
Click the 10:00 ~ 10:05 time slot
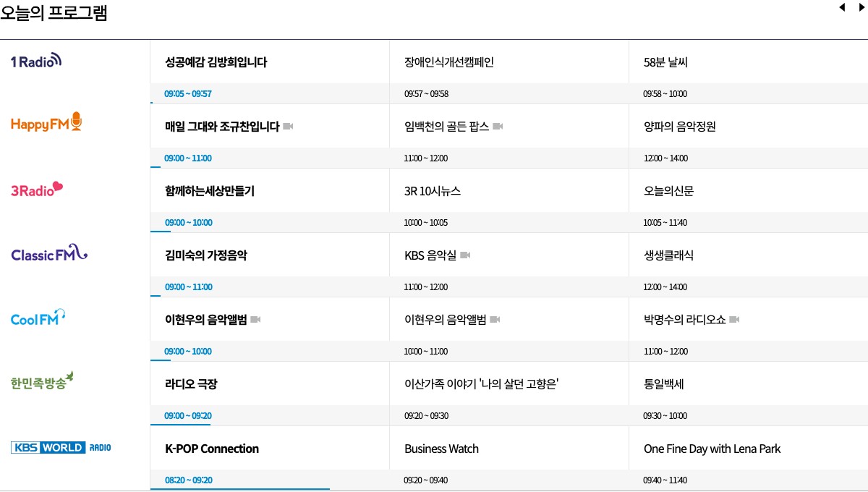click(425, 223)
